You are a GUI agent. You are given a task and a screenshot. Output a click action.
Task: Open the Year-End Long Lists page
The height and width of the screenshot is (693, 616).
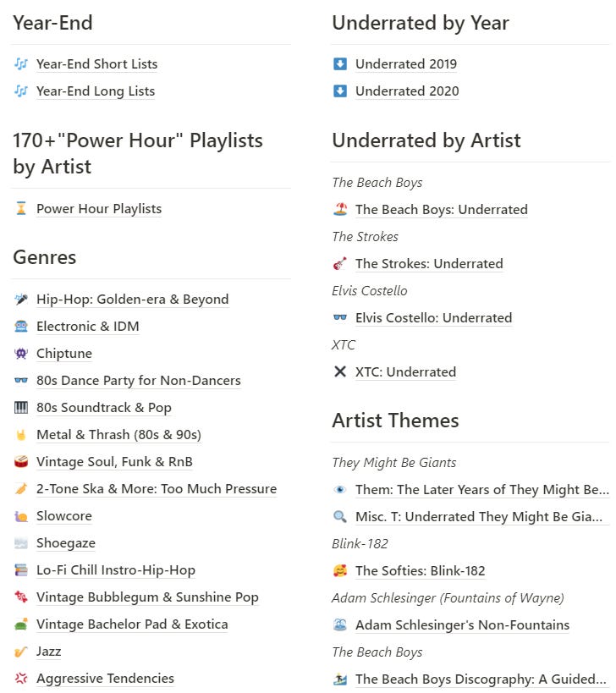[x=96, y=91]
